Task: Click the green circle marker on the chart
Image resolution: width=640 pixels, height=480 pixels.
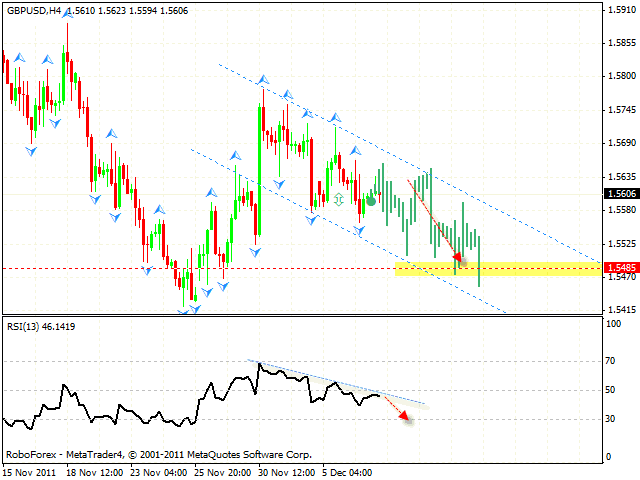Action: pyautogui.click(x=371, y=201)
